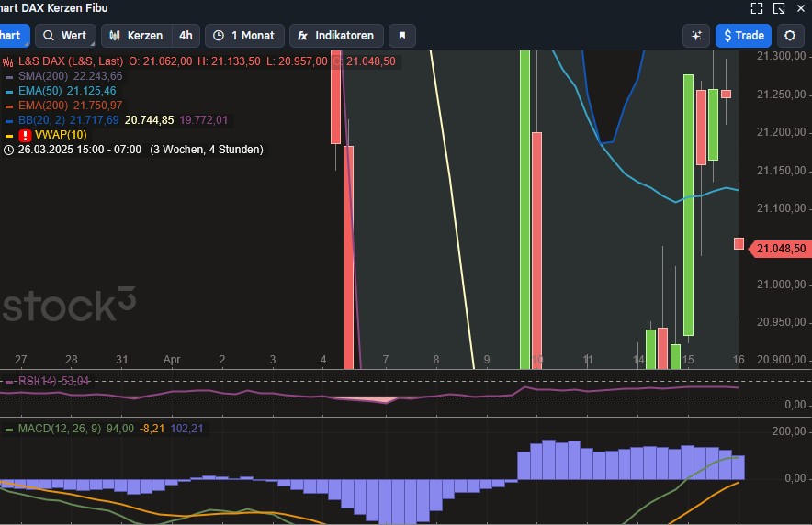The image size is (812, 525).
Task: Click the candlestick icon beside L&S DAX
Action: [x=9, y=61]
